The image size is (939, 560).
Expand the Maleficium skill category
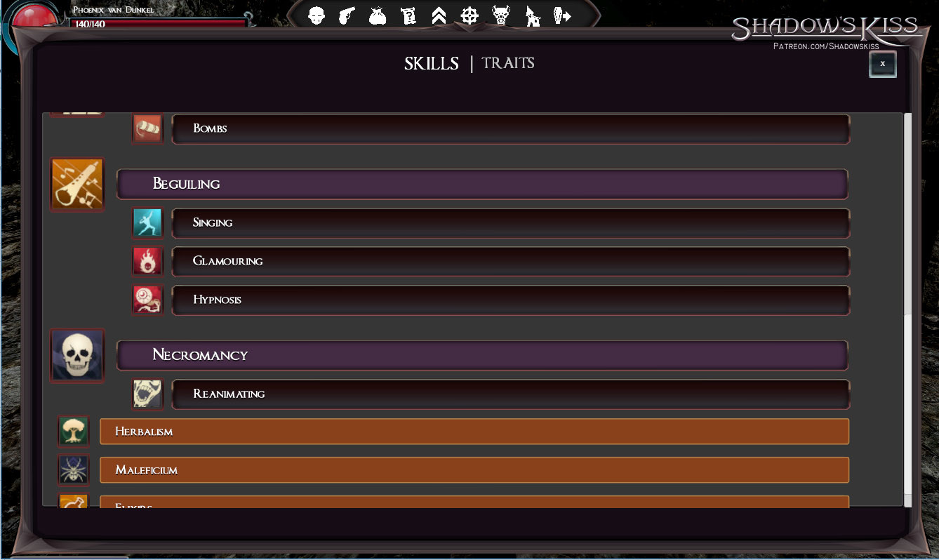pyautogui.click(x=474, y=469)
